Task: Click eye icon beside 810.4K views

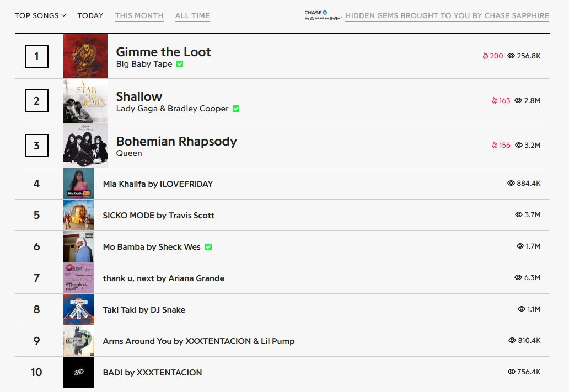Action: tap(512, 340)
